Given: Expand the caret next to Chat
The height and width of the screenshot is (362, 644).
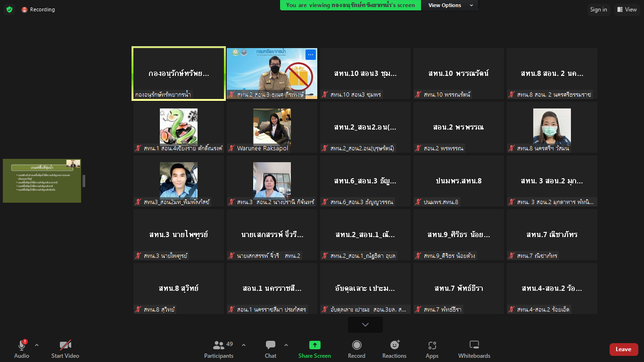Looking at the screenshot, I should pyautogui.click(x=286, y=345).
